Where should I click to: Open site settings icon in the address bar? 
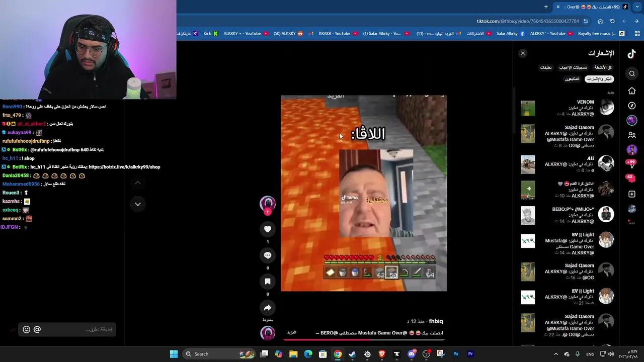586,21
